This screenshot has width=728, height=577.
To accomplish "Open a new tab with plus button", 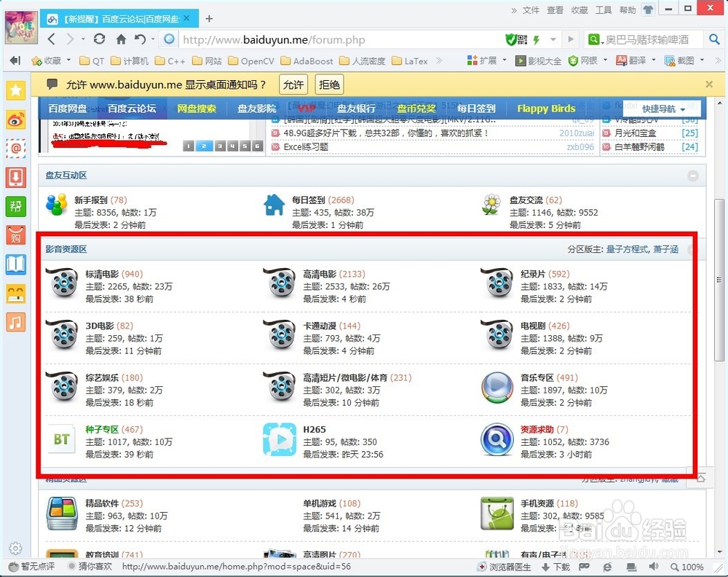I will (x=209, y=18).
